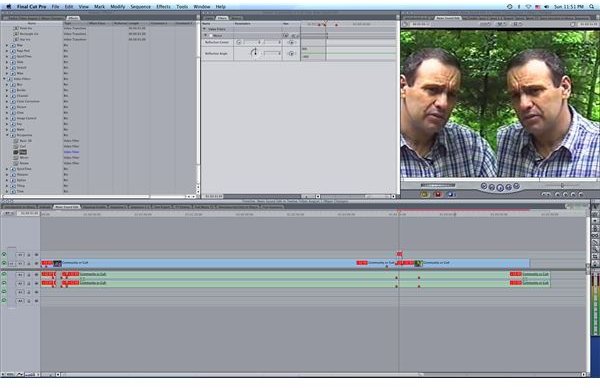Collapse the Video Filters folder triangle
600x388 pixels.
[4, 79]
